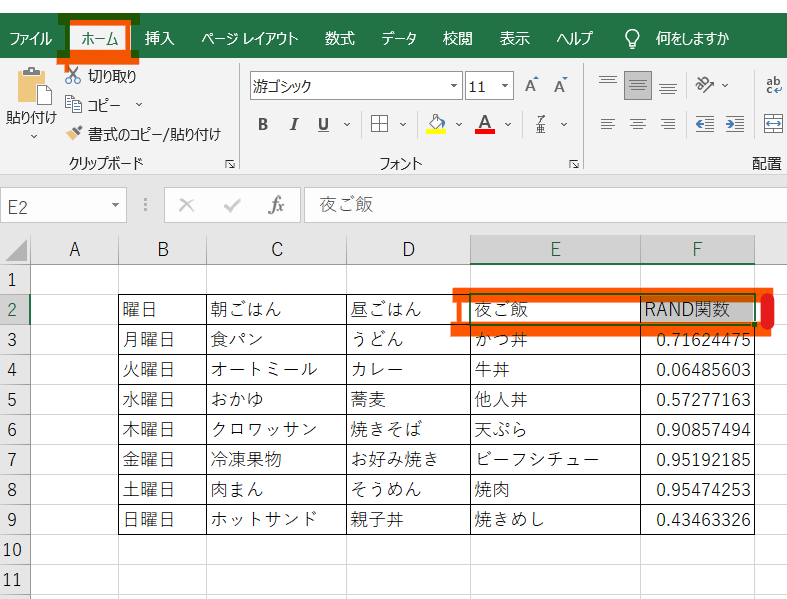The height and width of the screenshot is (599, 787).
Task: Open the ファイル tab
Action: [31, 39]
